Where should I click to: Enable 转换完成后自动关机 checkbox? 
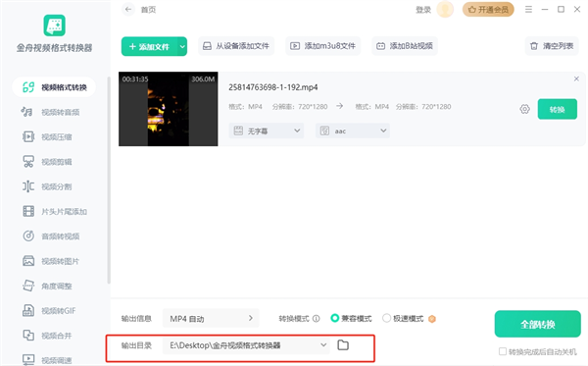pos(503,351)
